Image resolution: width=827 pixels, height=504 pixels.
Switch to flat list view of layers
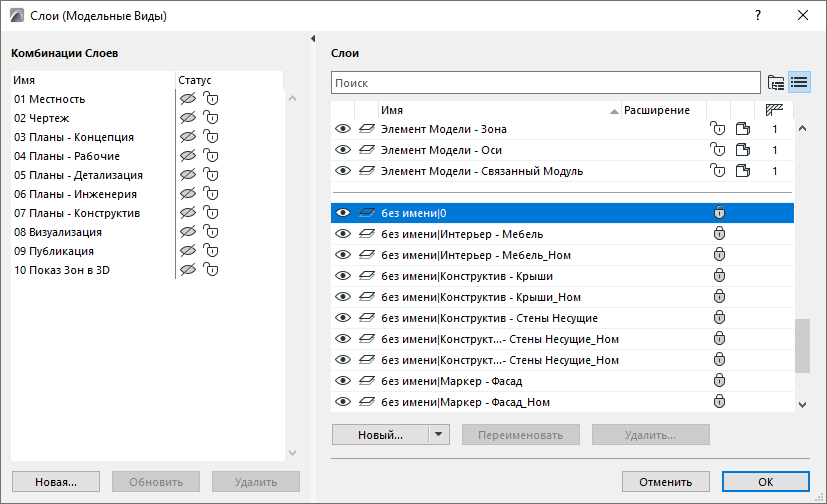point(799,82)
